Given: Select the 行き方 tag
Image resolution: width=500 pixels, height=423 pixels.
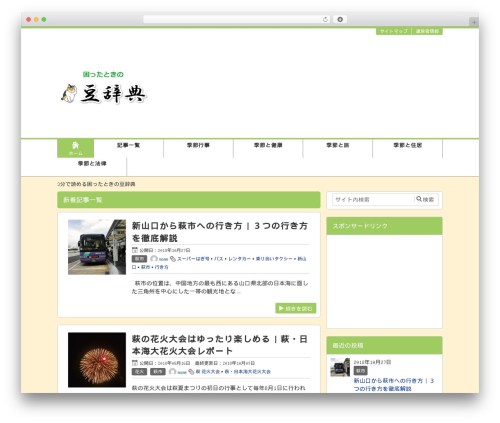Looking at the screenshot, I should pyautogui.click(x=162, y=267).
